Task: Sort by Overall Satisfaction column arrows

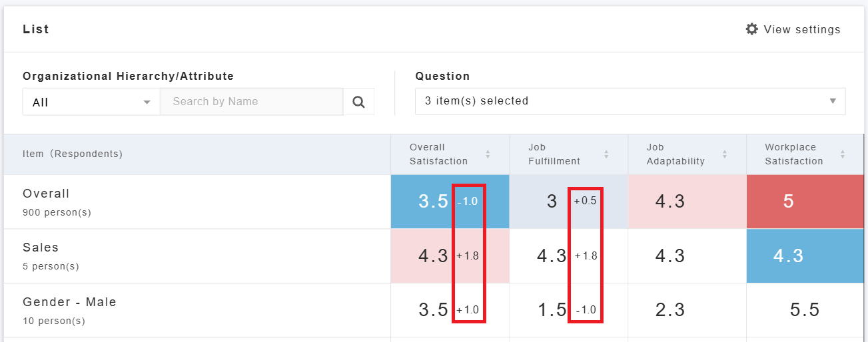Action: click(488, 154)
